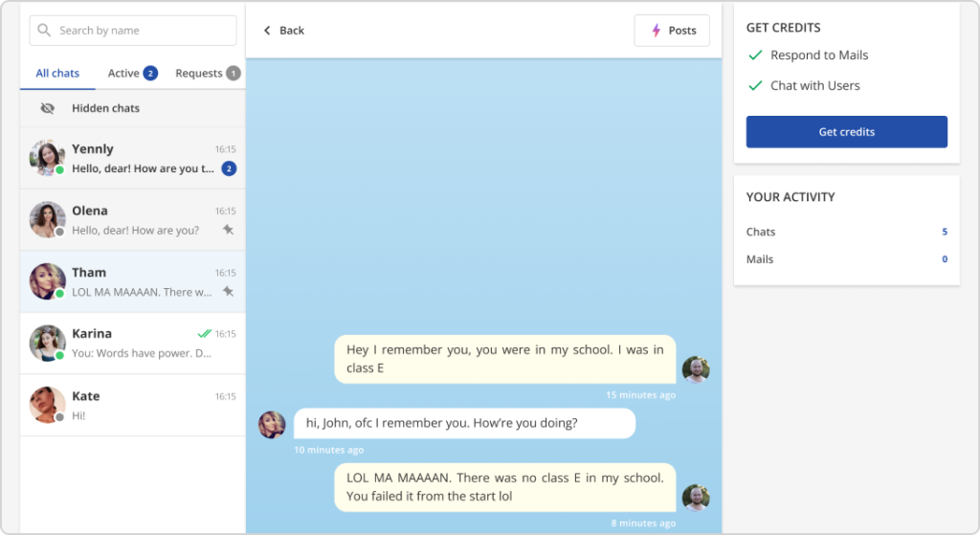Click the back arrow chevron
Image resolution: width=980 pixels, height=535 pixels.
[267, 31]
